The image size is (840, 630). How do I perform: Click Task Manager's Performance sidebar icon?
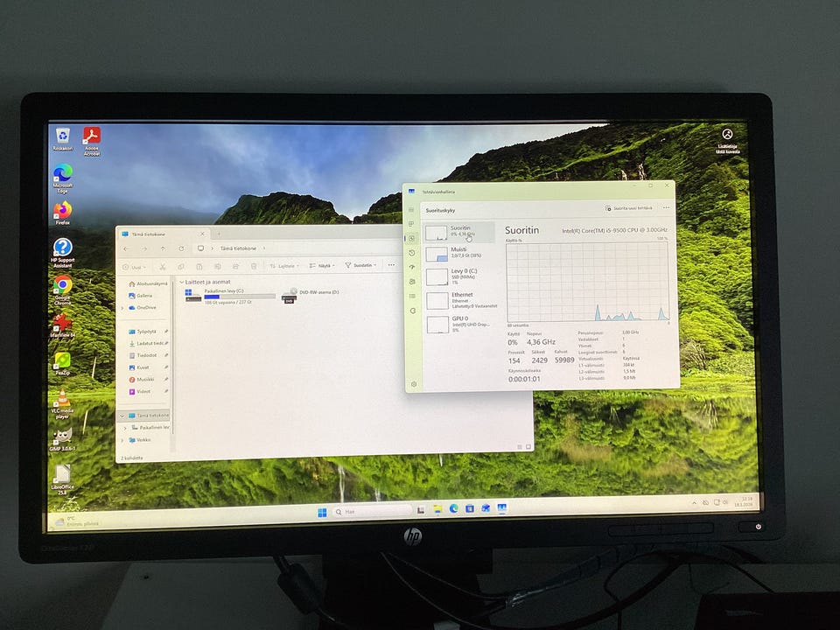click(411, 238)
